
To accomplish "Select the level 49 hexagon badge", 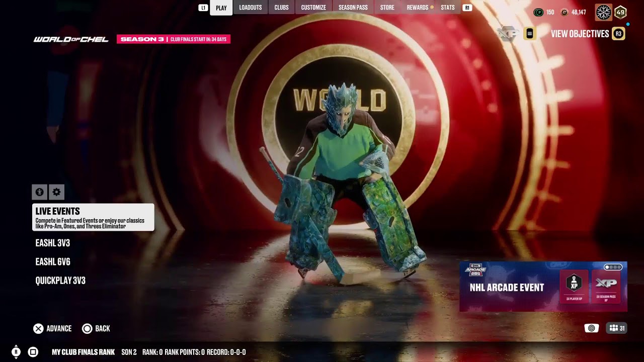I will pos(620,12).
